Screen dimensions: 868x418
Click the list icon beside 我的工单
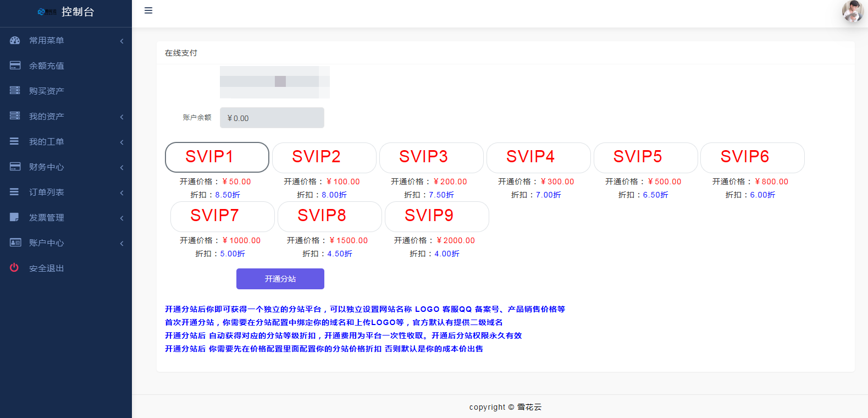(15, 141)
